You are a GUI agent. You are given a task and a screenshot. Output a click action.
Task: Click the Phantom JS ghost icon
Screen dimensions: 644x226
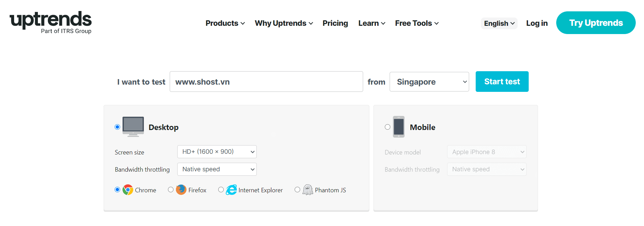click(308, 190)
